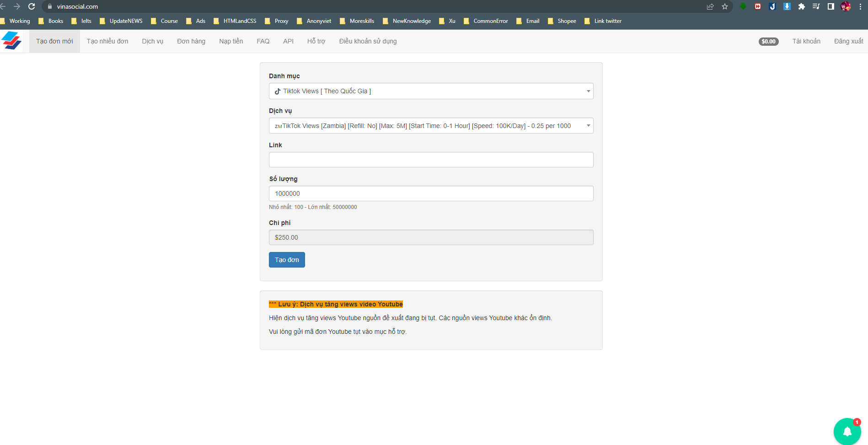Reload the page with the refresh icon
Screen dimensions: 868x445
(x=32, y=6)
